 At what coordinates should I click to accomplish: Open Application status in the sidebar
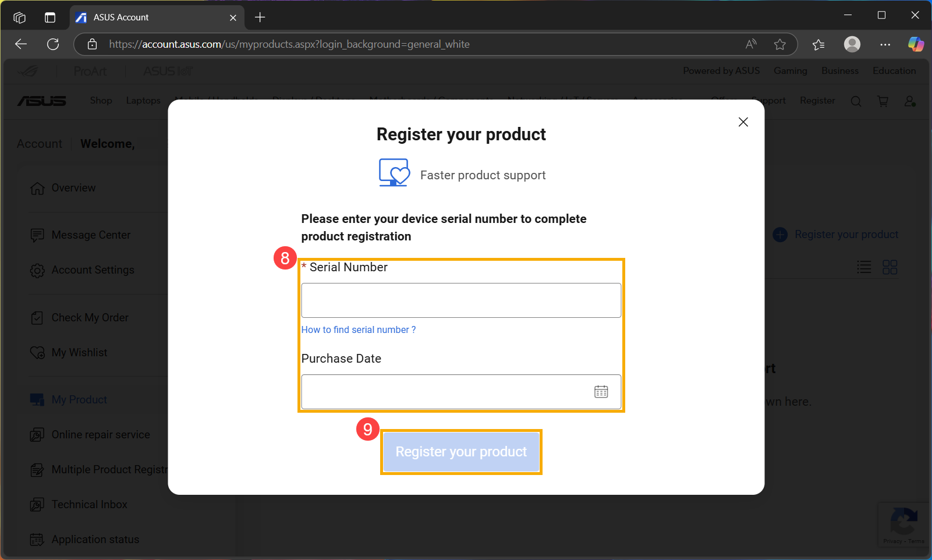(95, 540)
